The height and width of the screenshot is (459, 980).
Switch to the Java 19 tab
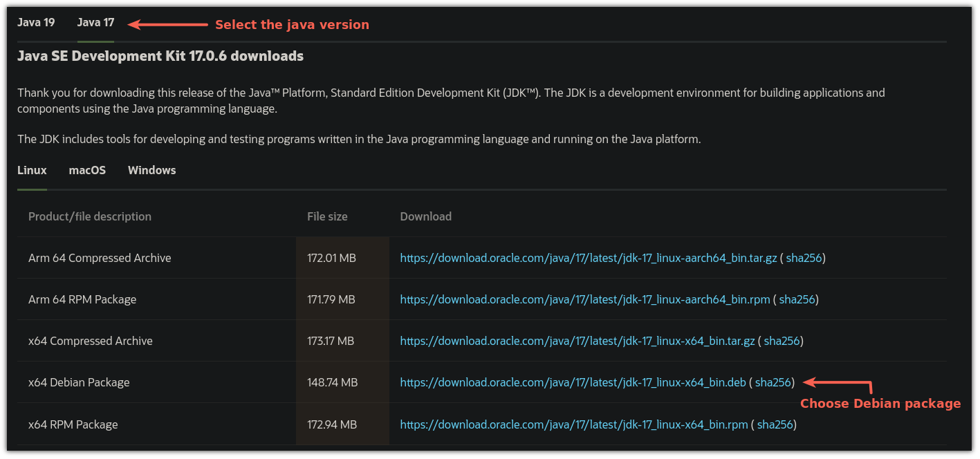pos(36,22)
